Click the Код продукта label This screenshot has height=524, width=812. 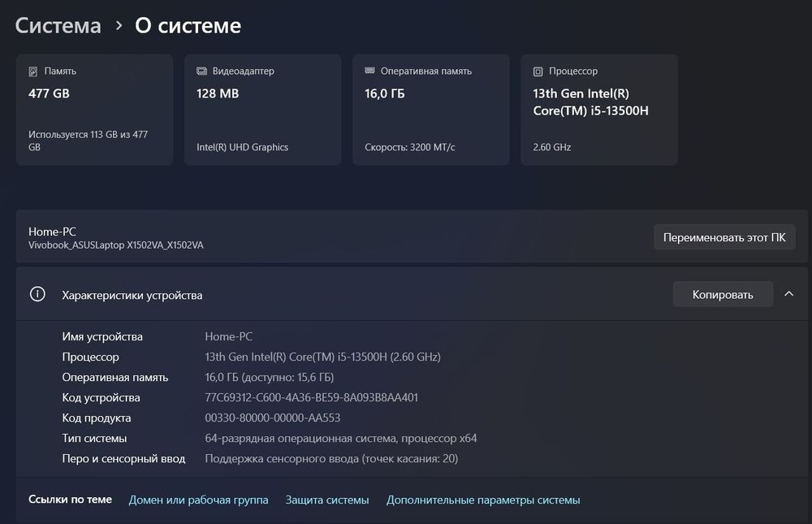pos(97,418)
